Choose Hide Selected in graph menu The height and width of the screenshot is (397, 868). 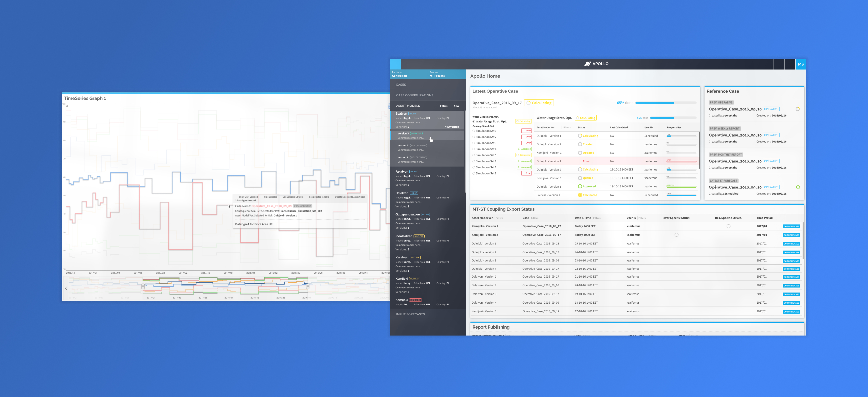click(271, 197)
